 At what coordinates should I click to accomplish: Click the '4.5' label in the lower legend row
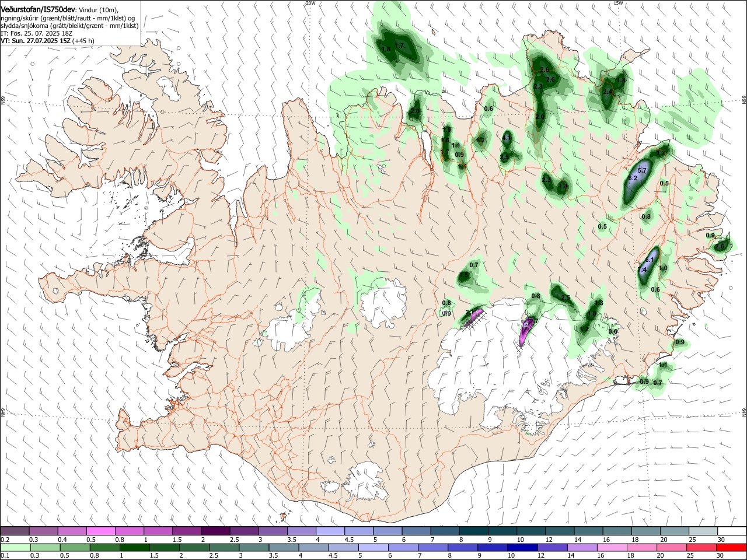click(x=334, y=556)
